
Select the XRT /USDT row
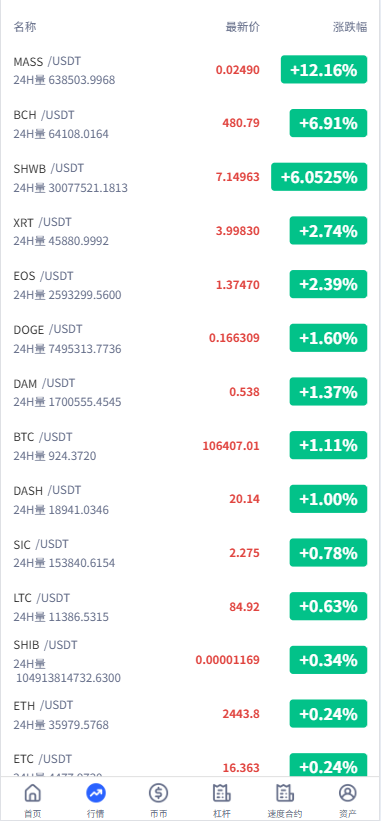coord(190,231)
